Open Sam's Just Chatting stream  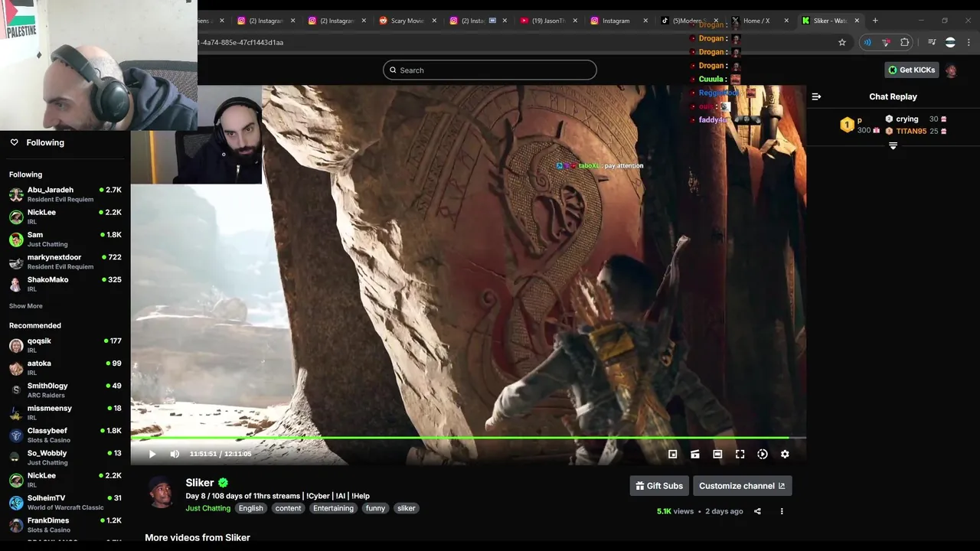point(65,240)
